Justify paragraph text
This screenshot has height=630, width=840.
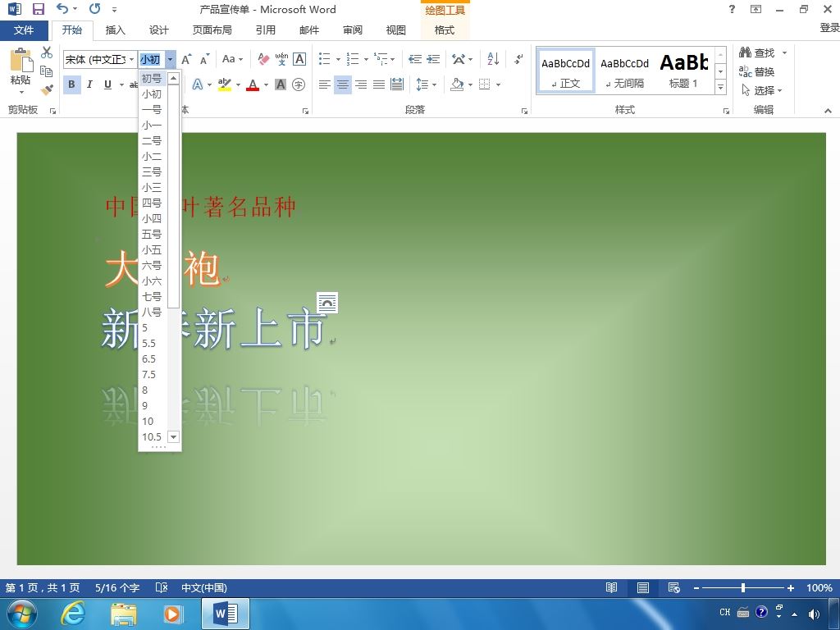coord(379,84)
